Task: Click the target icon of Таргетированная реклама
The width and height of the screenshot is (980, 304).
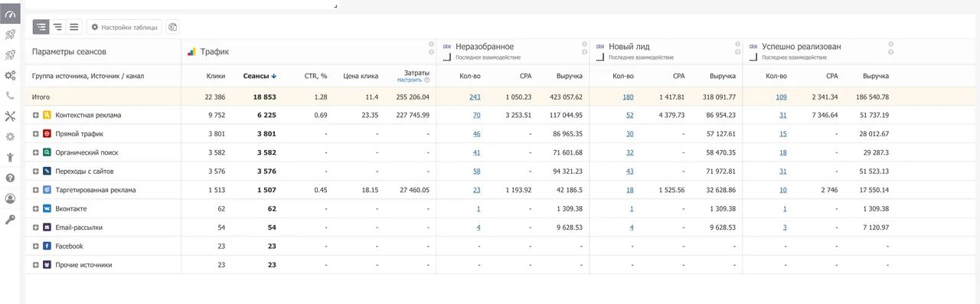Action: point(47,190)
